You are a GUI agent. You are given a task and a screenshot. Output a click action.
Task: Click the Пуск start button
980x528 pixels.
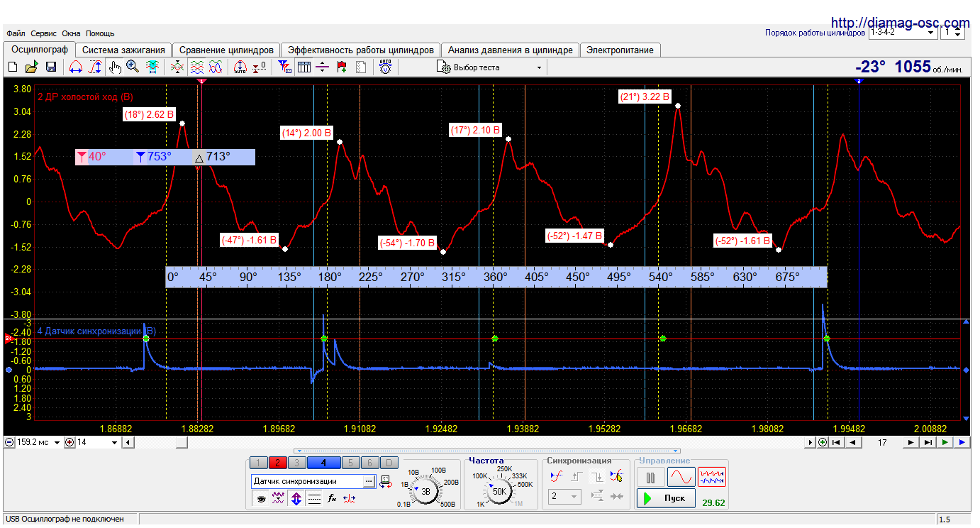pyautogui.click(x=666, y=498)
